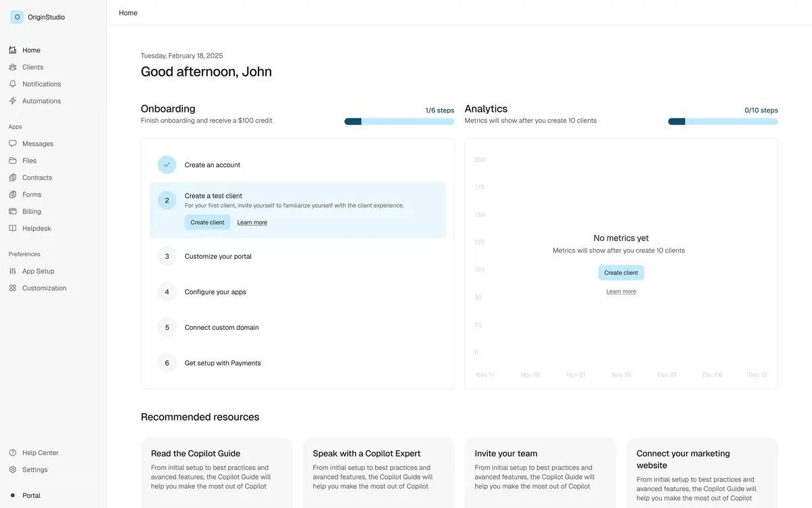Open the Learn more link under Create client
The width and height of the screenshot is (812, 508).
(621, 291)
